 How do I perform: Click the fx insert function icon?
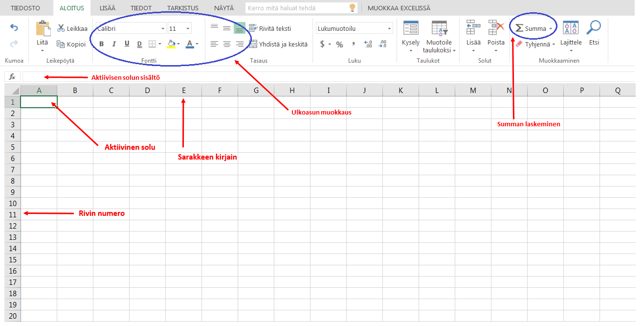pyautogui.click(x=12, y=77)
